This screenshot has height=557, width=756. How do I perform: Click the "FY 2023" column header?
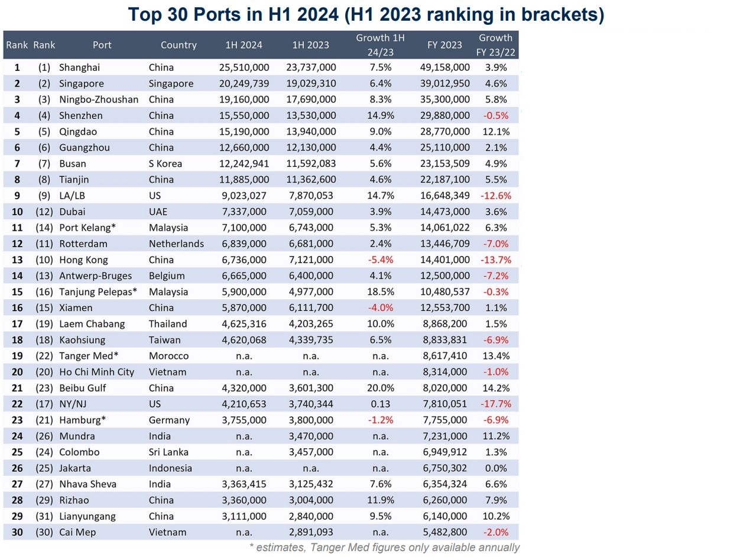[x=444, y=45]
